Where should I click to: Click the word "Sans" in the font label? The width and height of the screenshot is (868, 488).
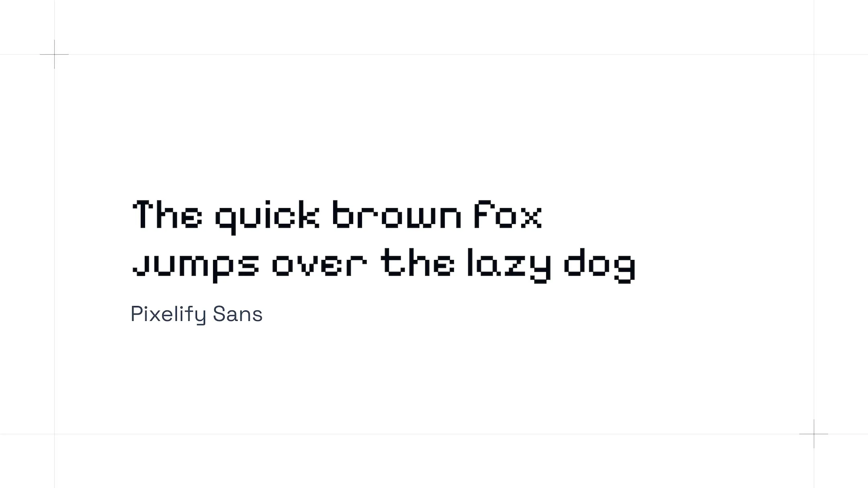point(237,314)
